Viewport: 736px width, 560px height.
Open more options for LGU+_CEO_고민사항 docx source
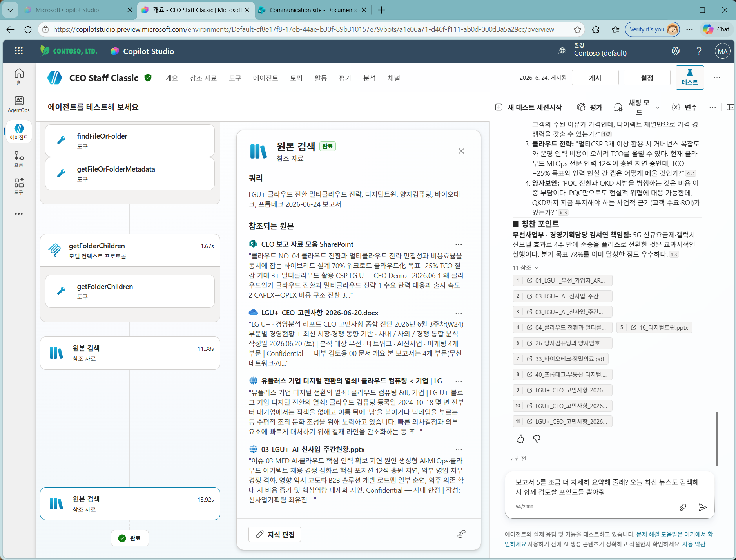pyautogui.click(x=459, y=313)
